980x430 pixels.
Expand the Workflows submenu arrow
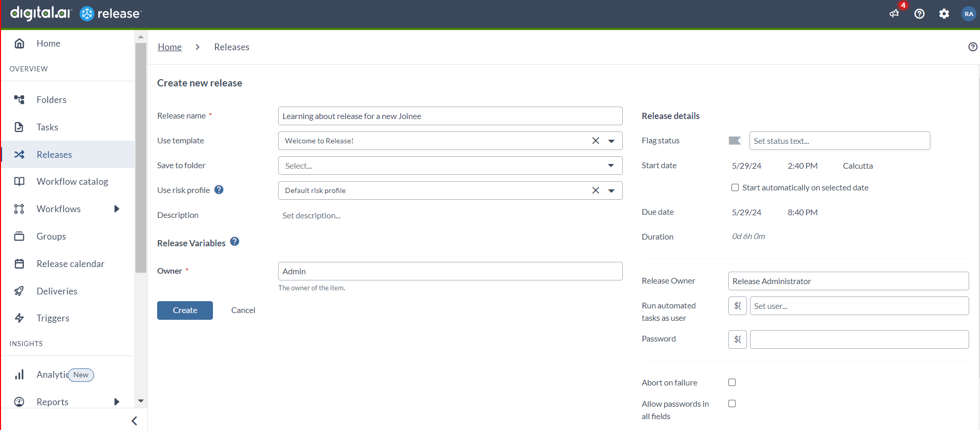[x=117, y=209]
